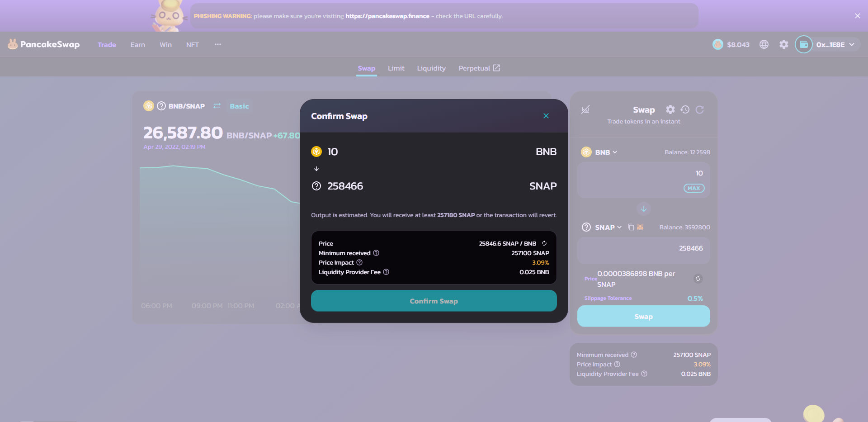Click the SNAP question mark icon in swap panel
The width and height of the screenshot is (868, 422).
[586, 227]
